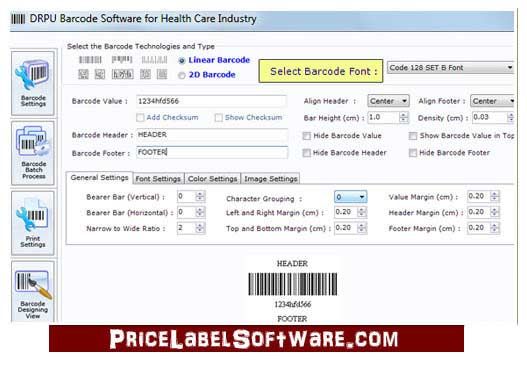Open the Barcode Settings icon
Viewport: 527px width, 365px height.
[x=33, y=83]
